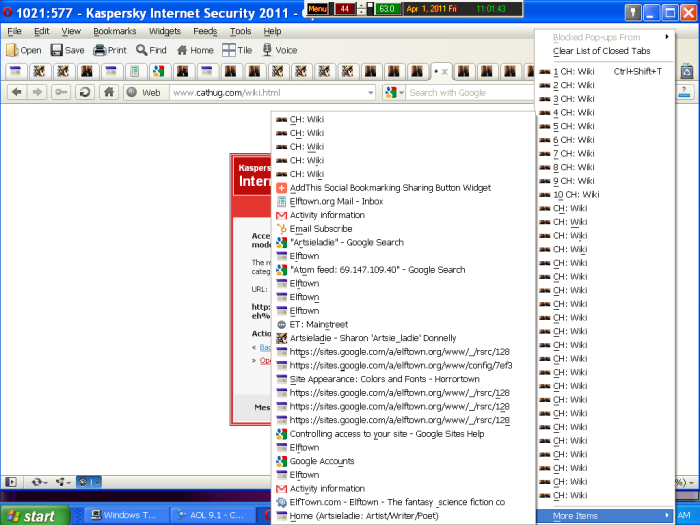This screenshot has width=700, height=525.
Task: Go forward with the Forward arrow
Action: coord(37,92)
